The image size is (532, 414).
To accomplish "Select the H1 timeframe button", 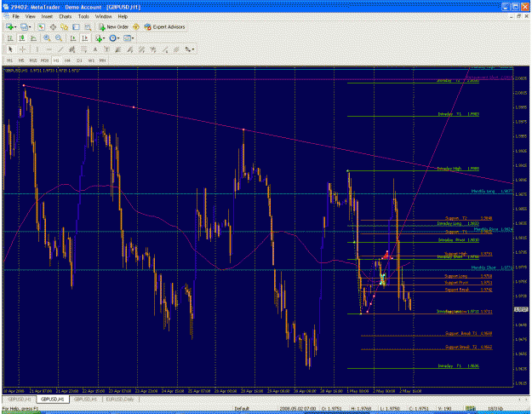I will 56,60.
